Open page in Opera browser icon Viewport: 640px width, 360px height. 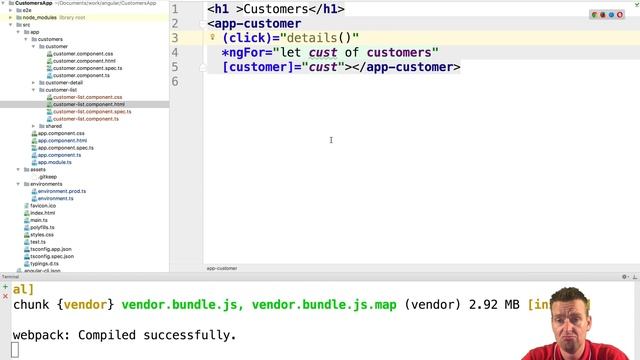tap(620, 15)
